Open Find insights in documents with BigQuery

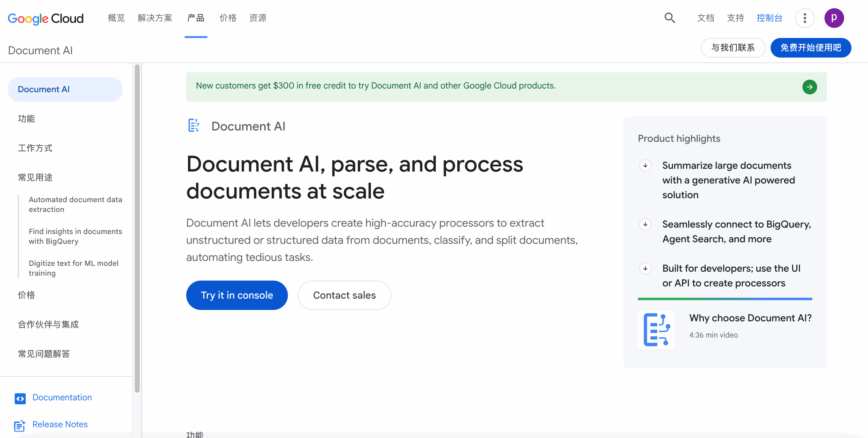tap(75, 236)
